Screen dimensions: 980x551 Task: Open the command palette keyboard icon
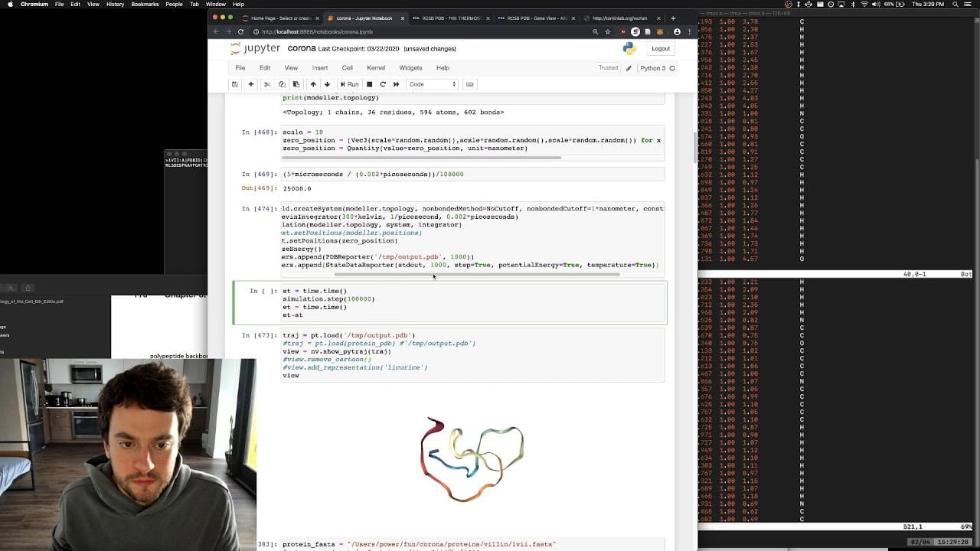pos(470,84)
